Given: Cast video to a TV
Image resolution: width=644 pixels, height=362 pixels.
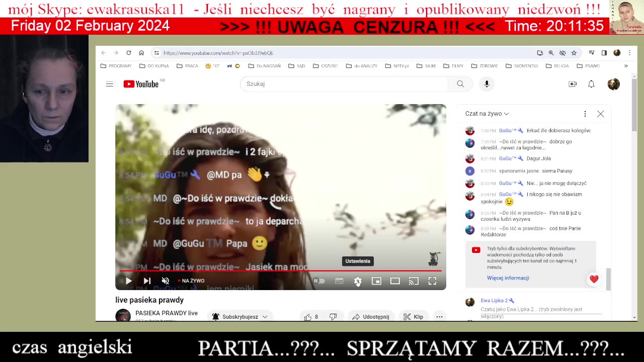Looking at the screenshot, I should tap(414, 281).
